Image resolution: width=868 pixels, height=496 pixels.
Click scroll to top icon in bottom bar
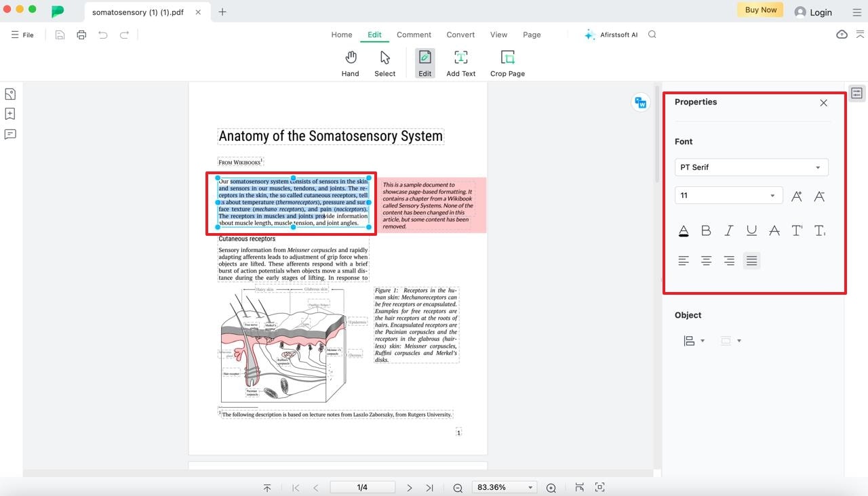click(x=267, y=488)
